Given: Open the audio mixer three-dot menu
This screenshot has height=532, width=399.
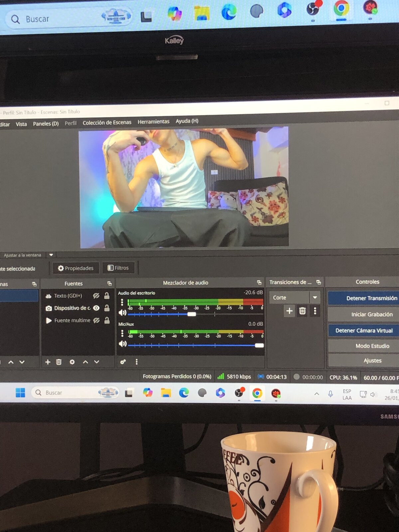Looking at the screenshot, I should click(x=137, y=362).
